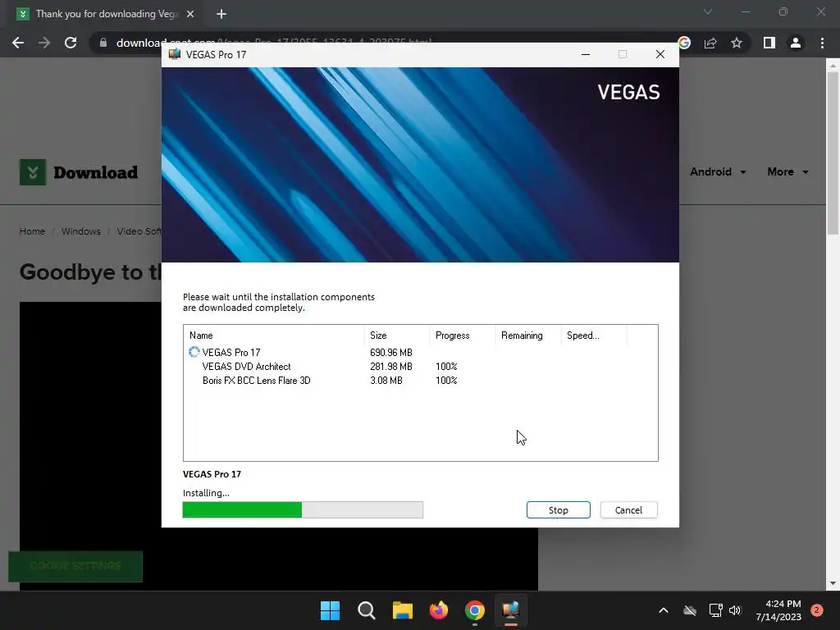The width and height of the screenshot is (840, 630).
Task: Open the Windows breadcrumb link
Action: [x=81, y=231]
